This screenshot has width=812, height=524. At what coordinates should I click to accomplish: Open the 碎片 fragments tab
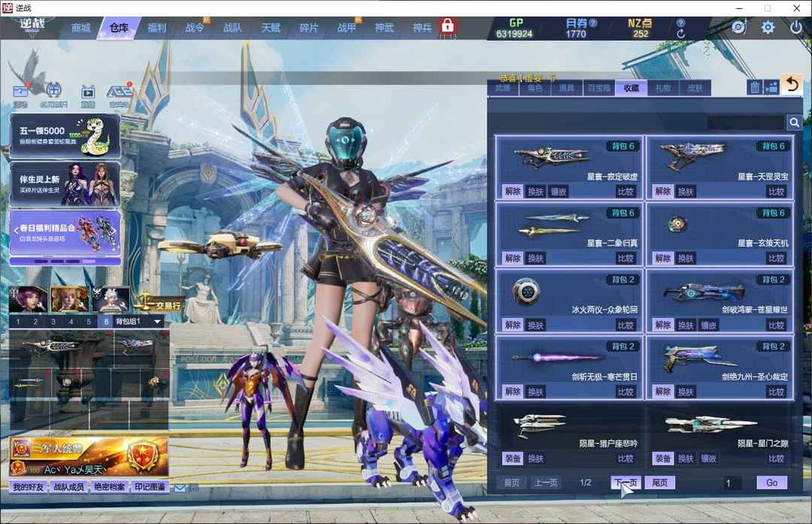pyautogui.click(x=309, y=28)
